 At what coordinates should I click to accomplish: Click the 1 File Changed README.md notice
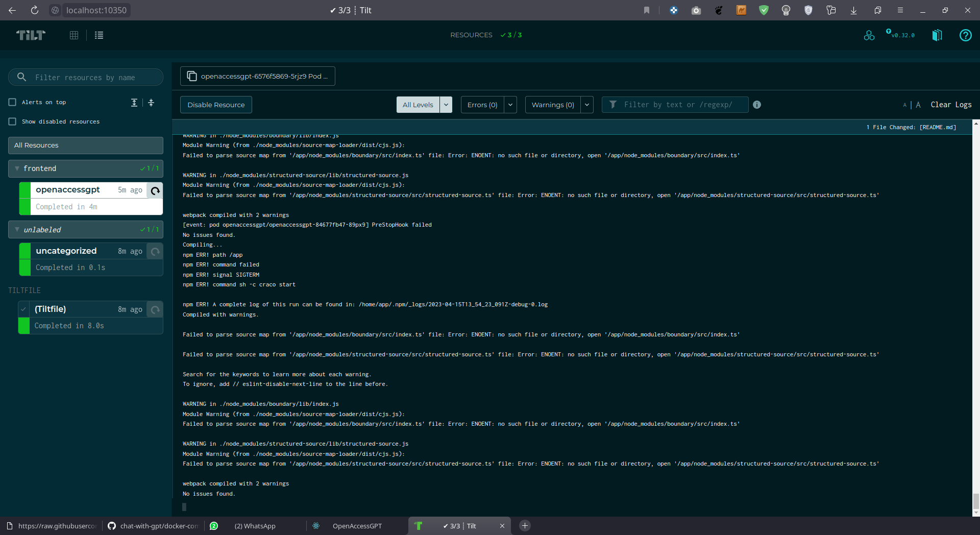point(911,127)
